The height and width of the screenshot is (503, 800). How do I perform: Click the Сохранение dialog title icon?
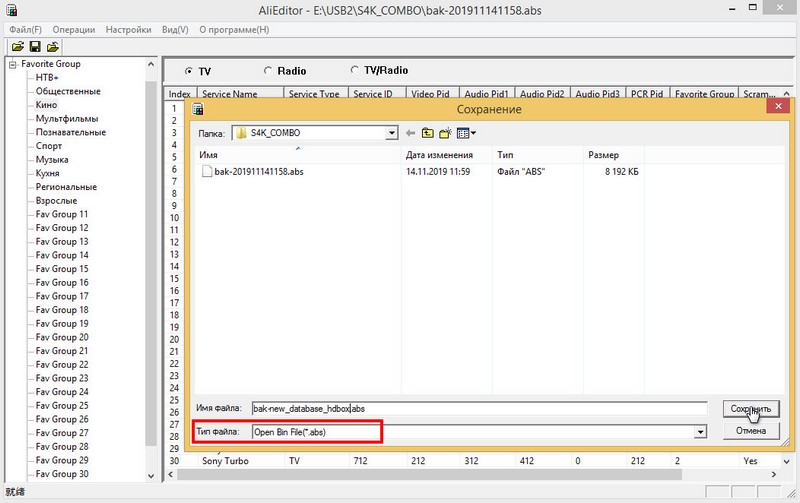197,109
